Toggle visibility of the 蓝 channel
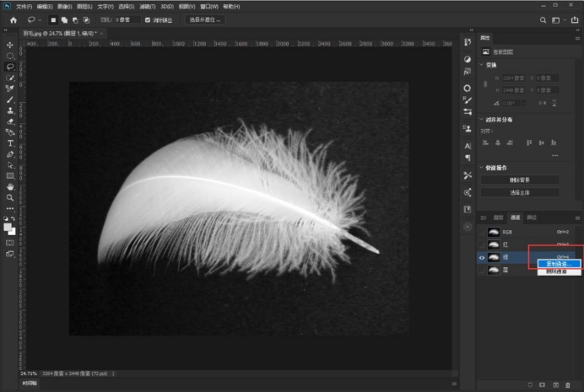The height and width of the screenshot is (392, 584). point(482,270)
